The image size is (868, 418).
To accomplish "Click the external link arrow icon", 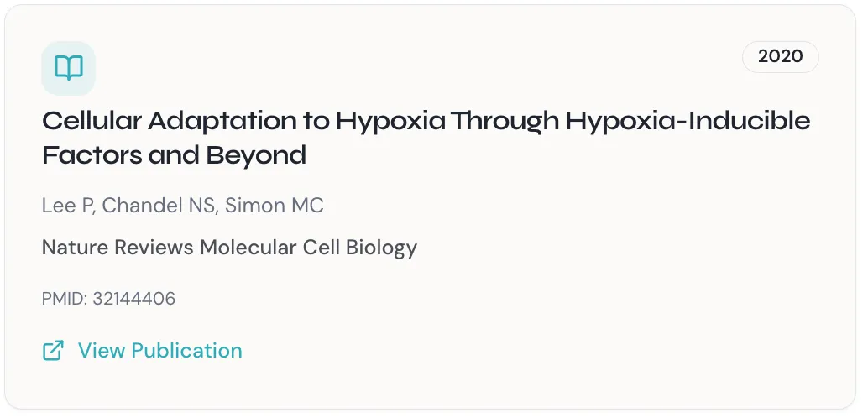I will tap(53, 351).
